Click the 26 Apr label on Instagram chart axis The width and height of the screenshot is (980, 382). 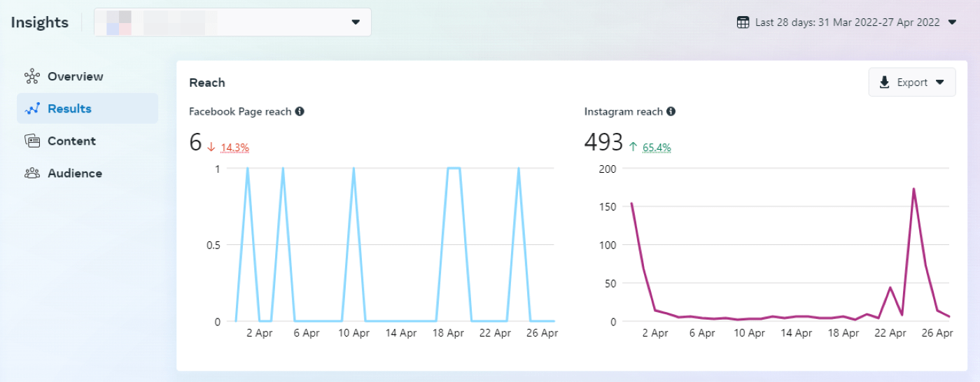pyautogui.click(x=937, y=333)
